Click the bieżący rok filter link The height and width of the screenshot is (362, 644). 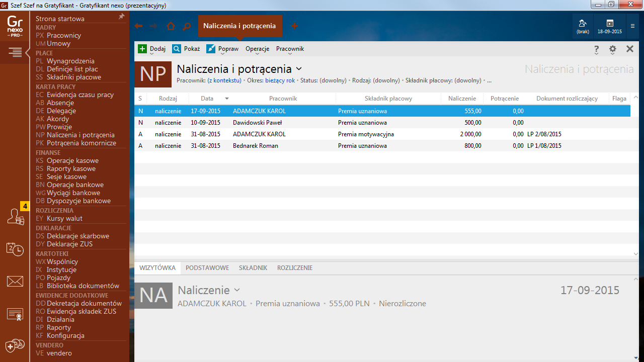280,80
